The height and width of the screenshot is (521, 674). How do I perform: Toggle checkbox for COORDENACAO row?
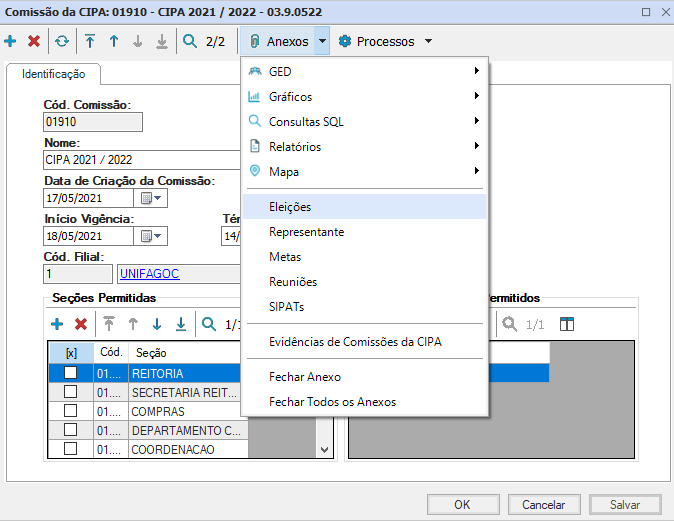(x=70, y=449)
